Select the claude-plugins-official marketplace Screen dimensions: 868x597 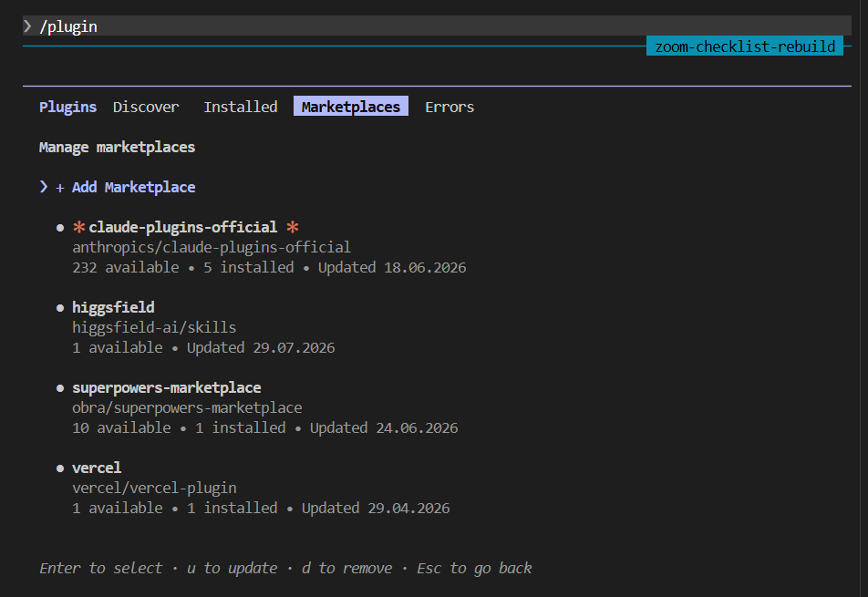coord(182,227)
